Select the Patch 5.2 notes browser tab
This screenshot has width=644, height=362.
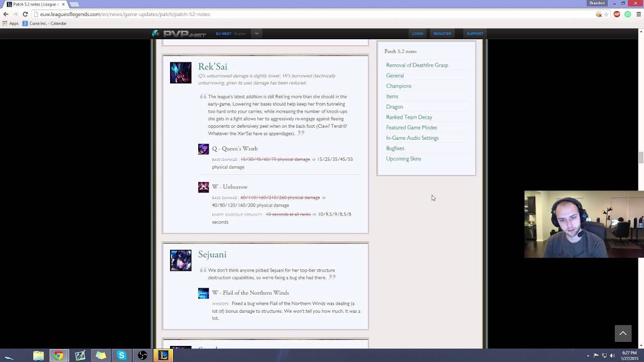(35, 4)
